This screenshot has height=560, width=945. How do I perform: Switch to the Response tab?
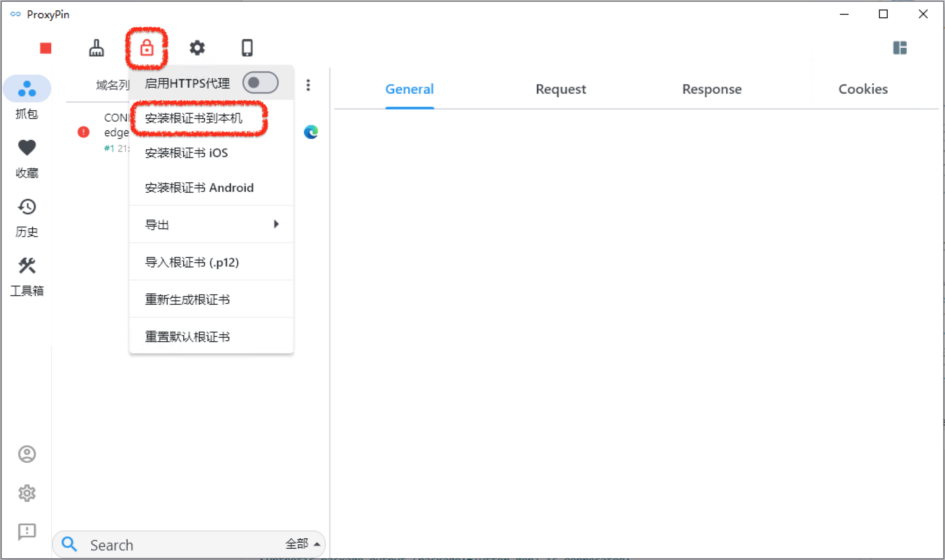click(x=712, y=89)
